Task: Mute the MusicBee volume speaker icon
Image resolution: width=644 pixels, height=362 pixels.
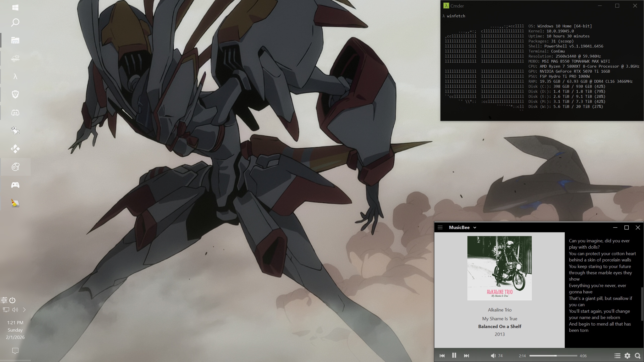Action: click(x=493, y=356)
